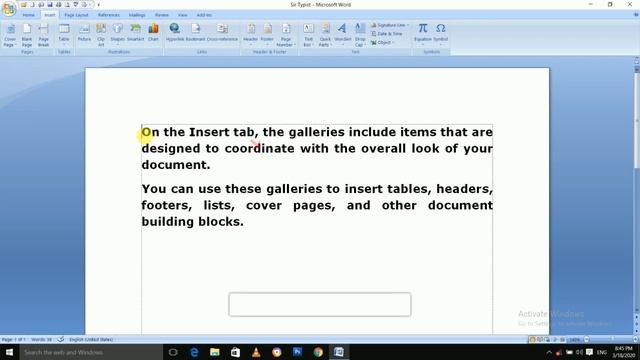Show hidden system tray icons
The image size is (640, 360).
[x=549, y=352]
